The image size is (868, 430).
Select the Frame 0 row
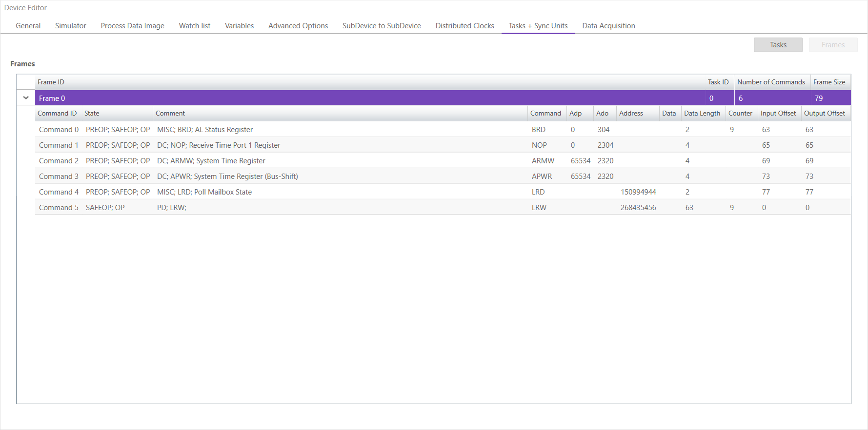tap(342, 98)
